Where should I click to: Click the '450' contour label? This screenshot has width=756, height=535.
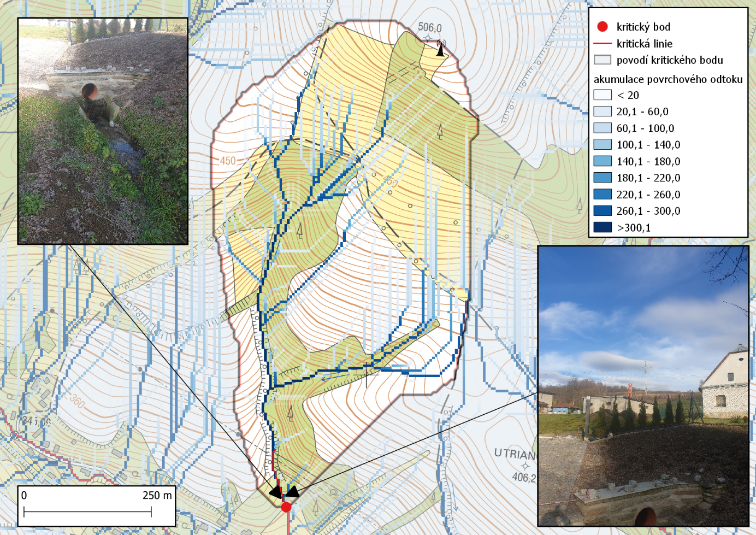pos(228,161)
